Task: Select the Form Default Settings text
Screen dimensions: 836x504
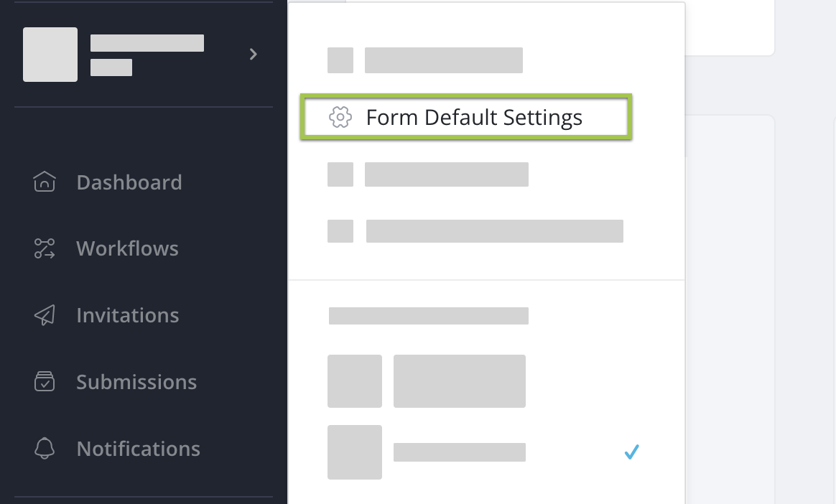Action: pyautogui.click(x=474, y=117)
